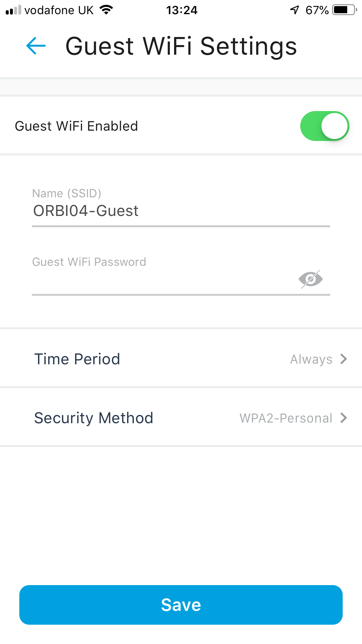Tap the Guest WiFi Enabled label

point(76,126)
